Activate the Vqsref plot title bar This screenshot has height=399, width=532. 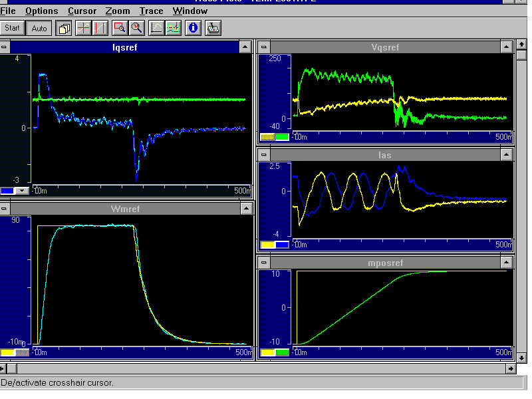click(385, 47)
